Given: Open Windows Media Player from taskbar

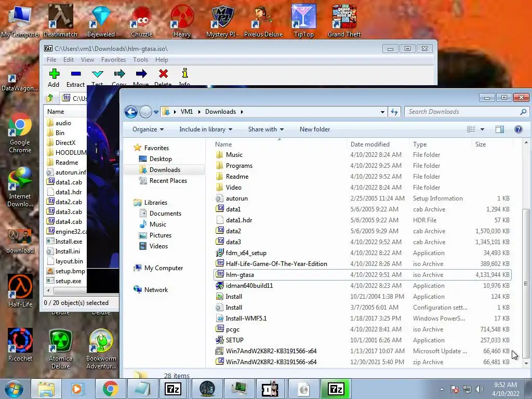Looking at the screenshot, I should coord(77,389).
